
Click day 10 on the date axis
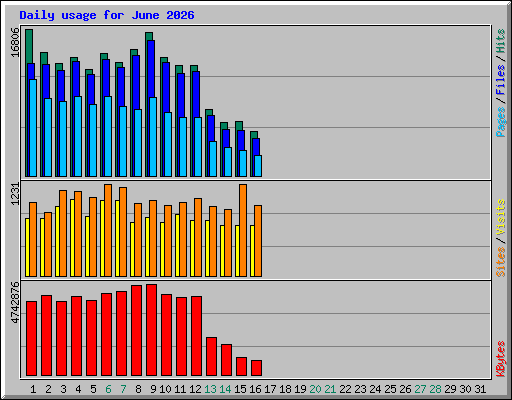165,389
